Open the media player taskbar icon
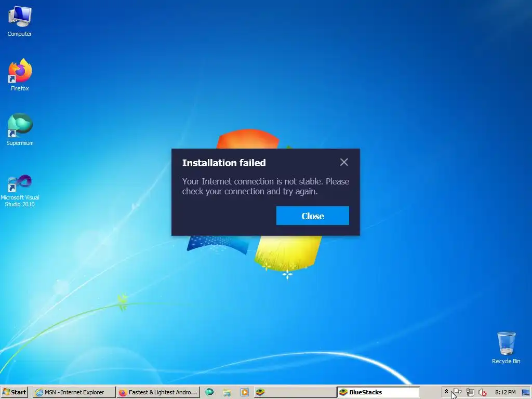The height and width of the screenshot is (399, 532). tap(244, 392)
